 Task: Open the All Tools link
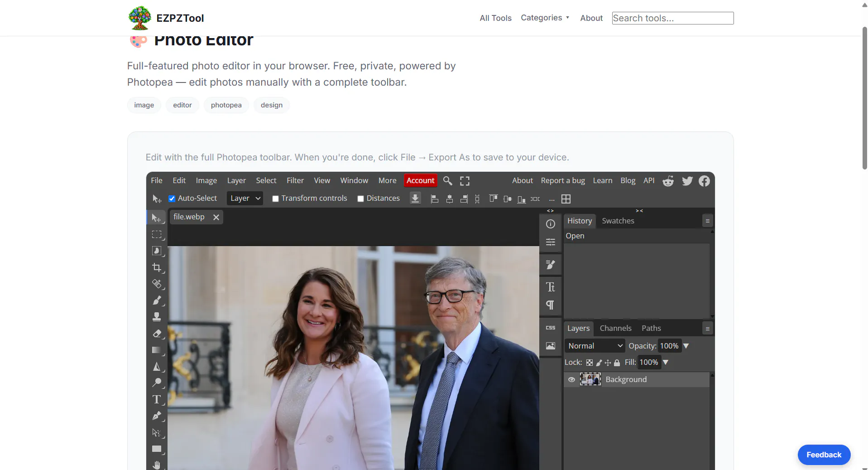click(495, 18)
